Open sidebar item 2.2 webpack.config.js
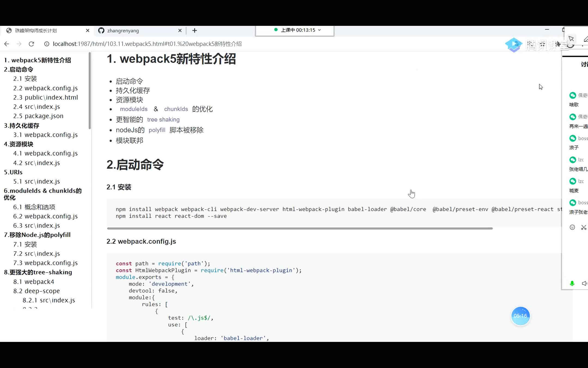This screenshot has width=588, height=368. (x=45, y=88)
